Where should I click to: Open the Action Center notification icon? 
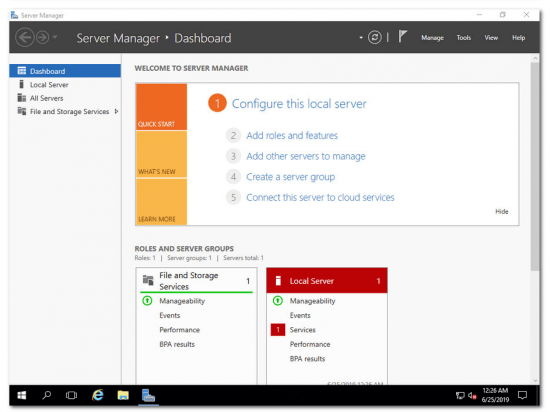coord(522,396)
